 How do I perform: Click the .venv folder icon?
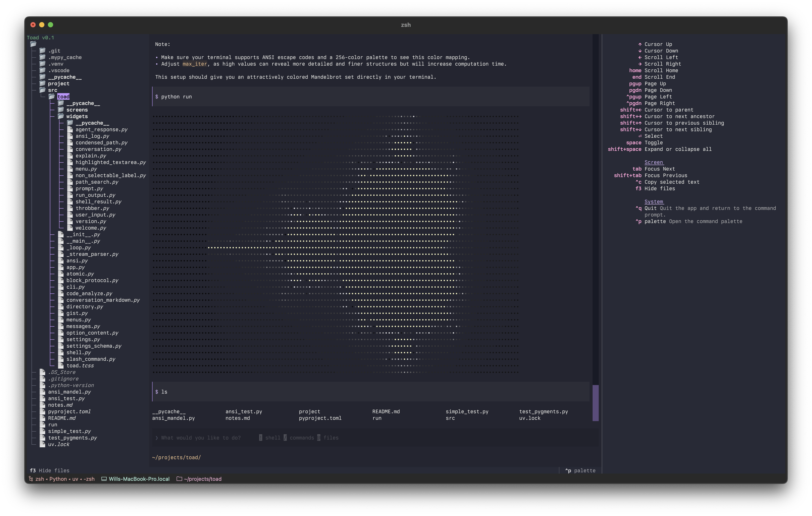coord(42,64)
